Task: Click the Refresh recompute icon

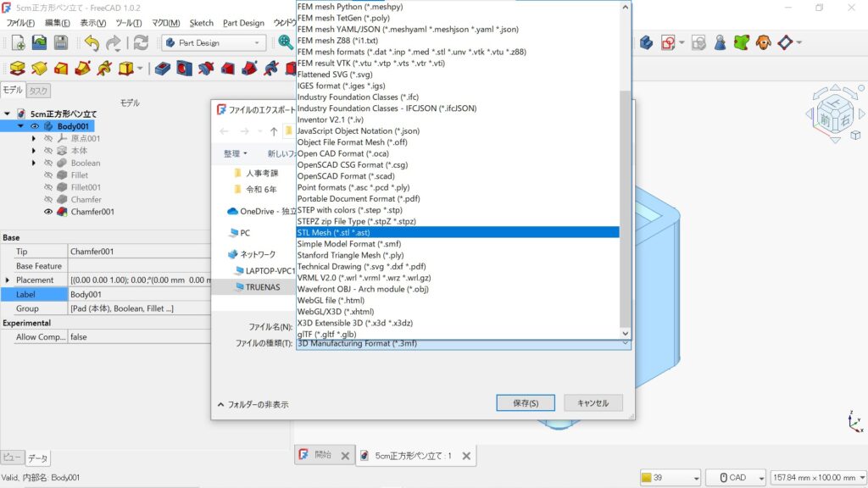Action: coord(141,42)
